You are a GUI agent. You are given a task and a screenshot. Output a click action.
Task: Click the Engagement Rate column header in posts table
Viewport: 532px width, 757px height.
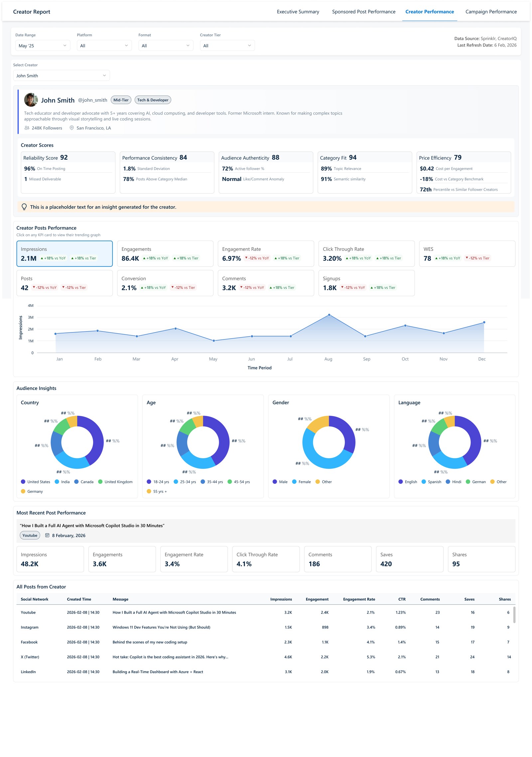point(359,599)
